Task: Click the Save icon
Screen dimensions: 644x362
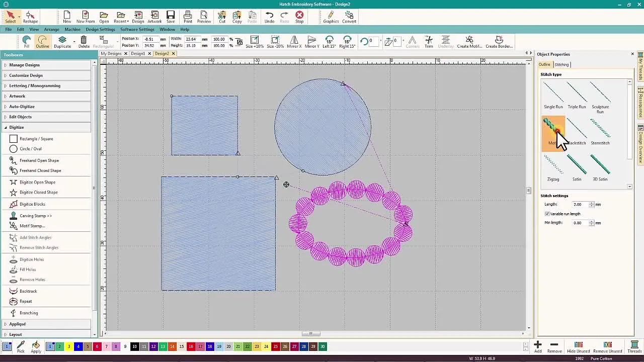Action: [171, 17]
